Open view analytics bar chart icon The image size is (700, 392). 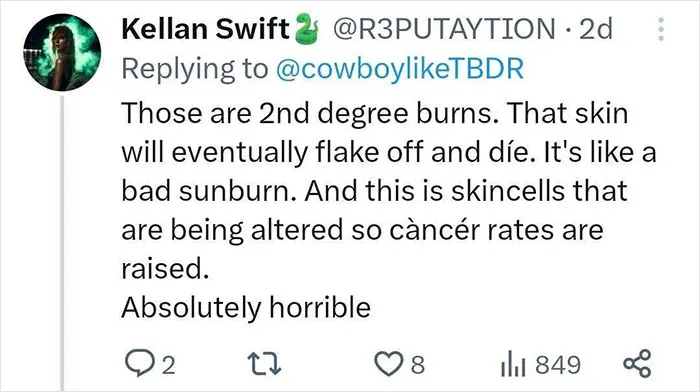coord(513,364)
